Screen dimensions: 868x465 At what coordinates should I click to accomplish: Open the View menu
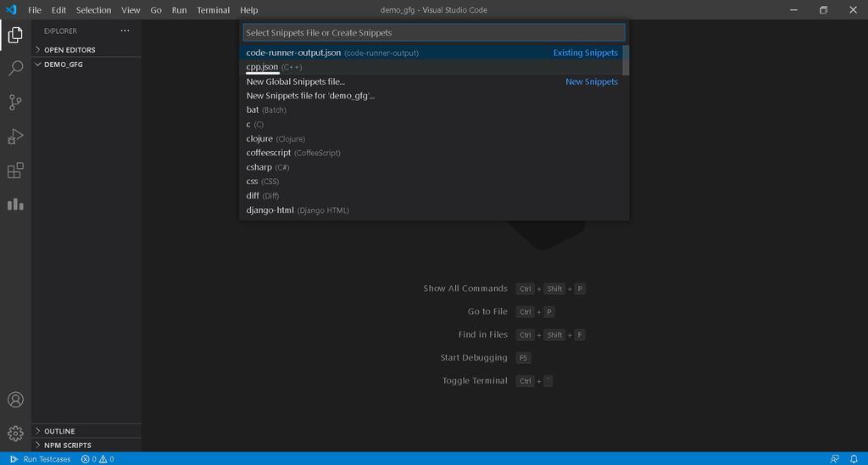[x=131, y=10]
